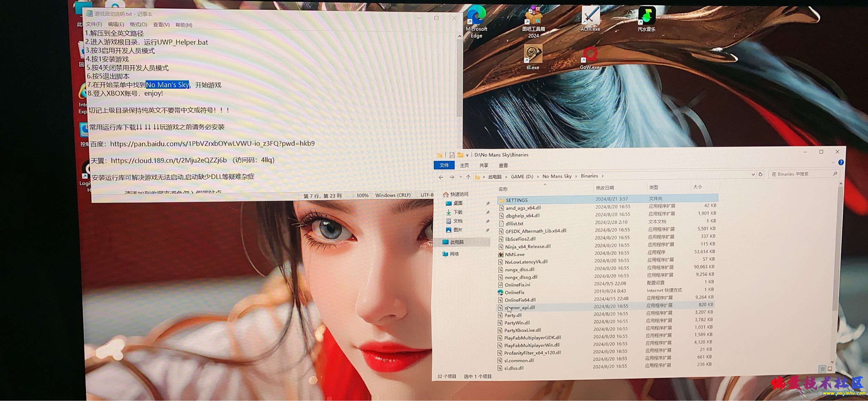Sort files by 名称 column header

pyautogui.click(x=503, y=189)
